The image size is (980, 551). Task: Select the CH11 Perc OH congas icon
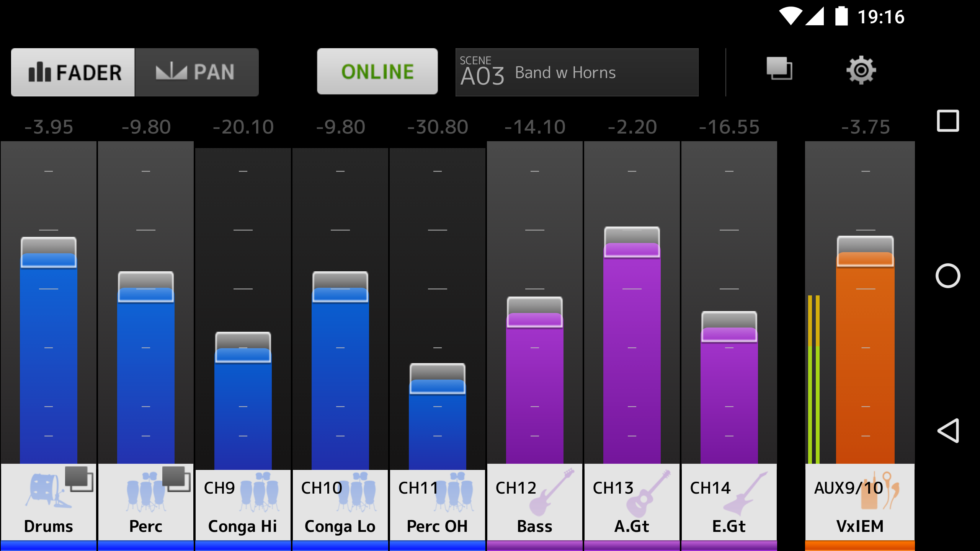tap(454, 492)
